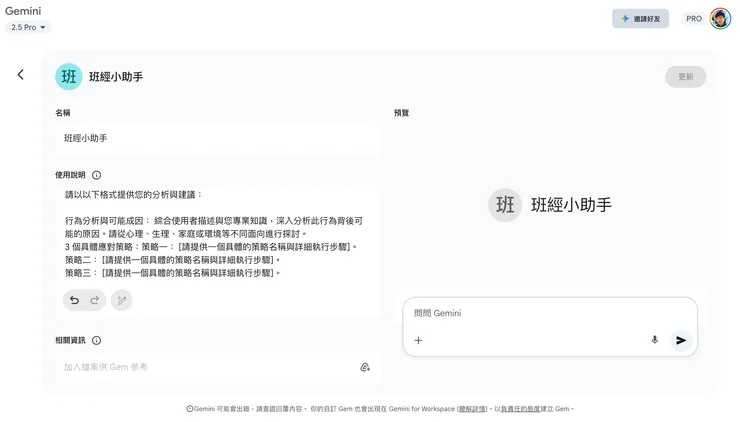Click the magic pencil rewrite icon
Screen dimensions: 740x422
pyautogui.click(x=122, y=300)
